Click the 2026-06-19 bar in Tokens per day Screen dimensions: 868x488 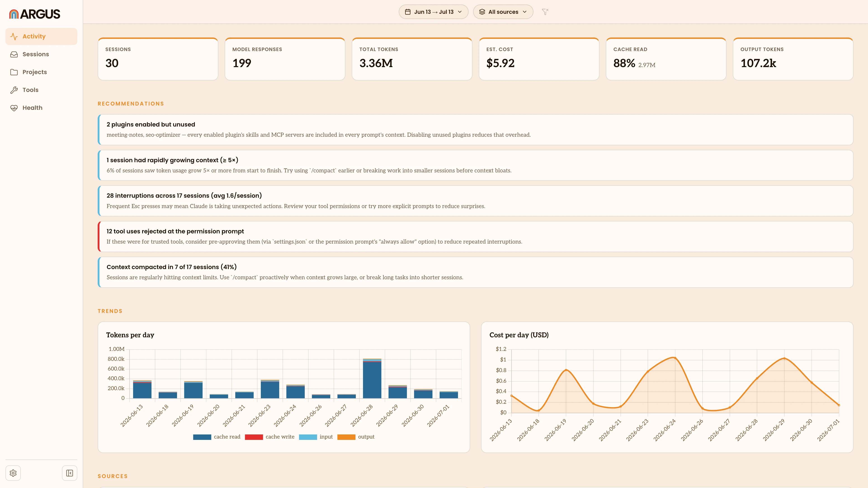tap(193, 390)
